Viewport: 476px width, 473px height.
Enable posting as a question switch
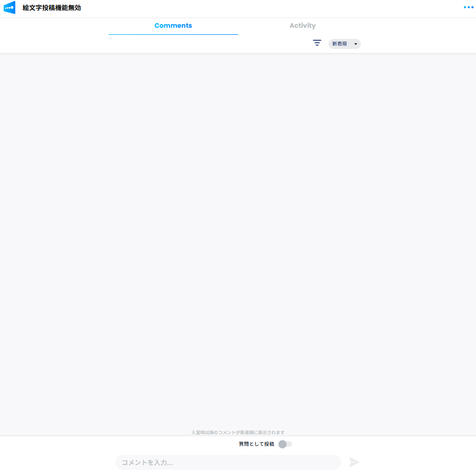(285, 444)
